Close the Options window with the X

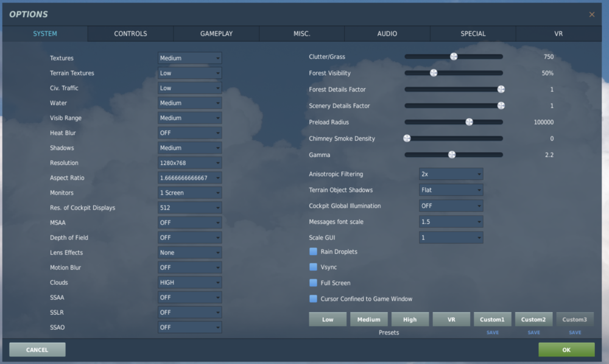591,15
